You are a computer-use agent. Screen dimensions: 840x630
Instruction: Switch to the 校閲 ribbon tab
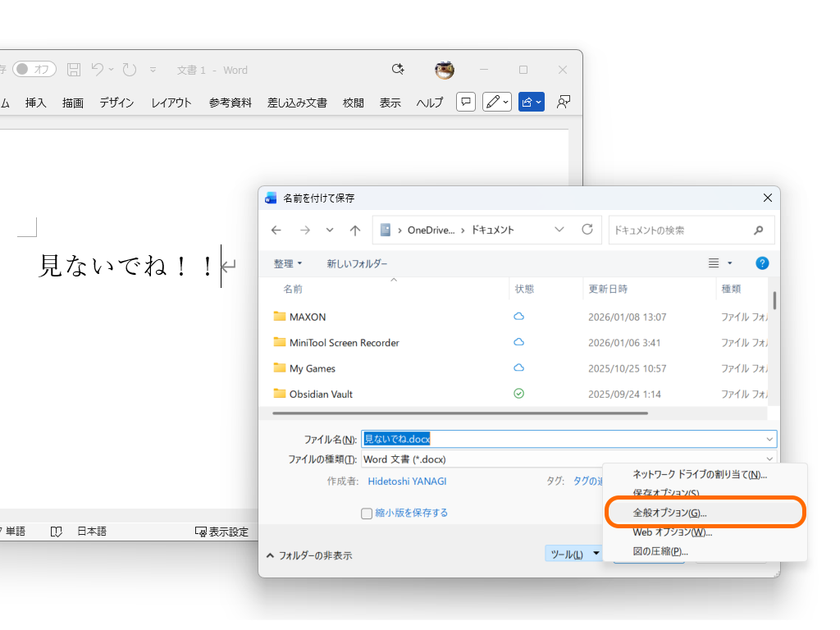353,102
